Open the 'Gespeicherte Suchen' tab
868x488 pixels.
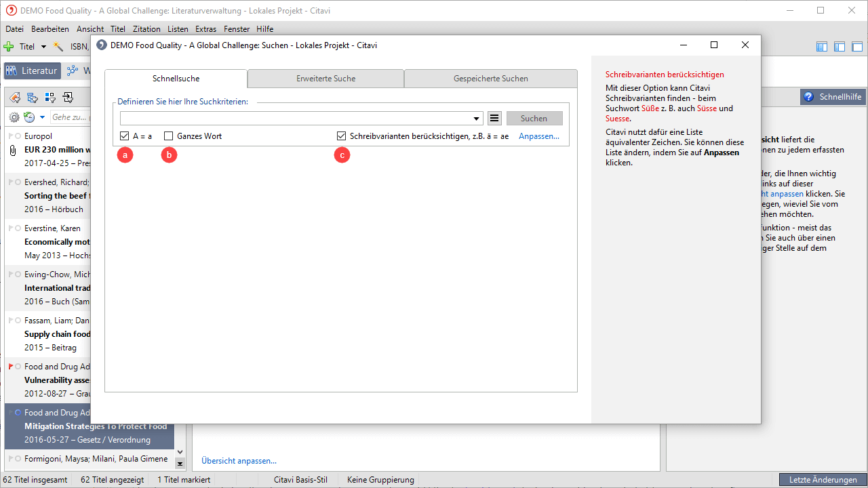pyautogui.click(x=490, y=79)
